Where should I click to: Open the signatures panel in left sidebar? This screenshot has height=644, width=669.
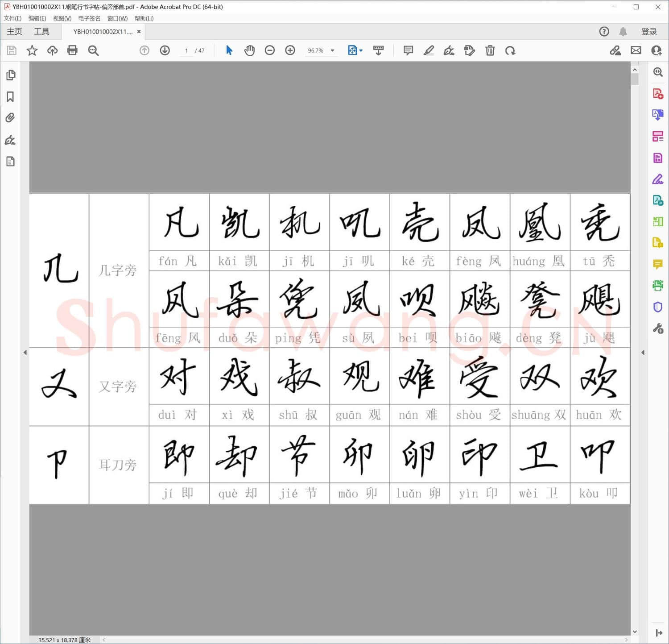click(10, 140)
